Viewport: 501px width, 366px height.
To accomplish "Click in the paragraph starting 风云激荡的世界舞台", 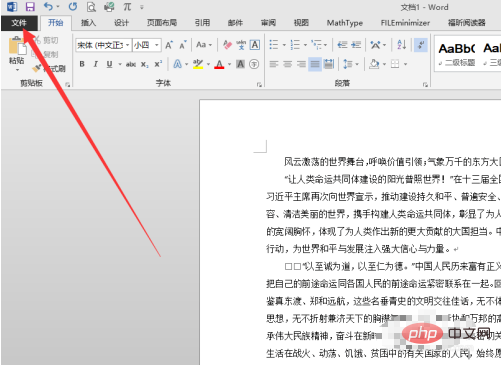I will (392, 162).
